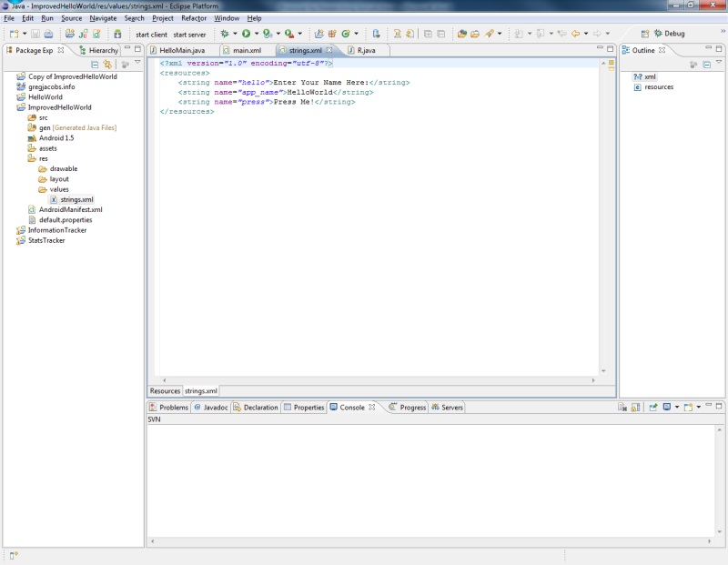Click the editor horizontal scrollbar

(x=380, y=379)
